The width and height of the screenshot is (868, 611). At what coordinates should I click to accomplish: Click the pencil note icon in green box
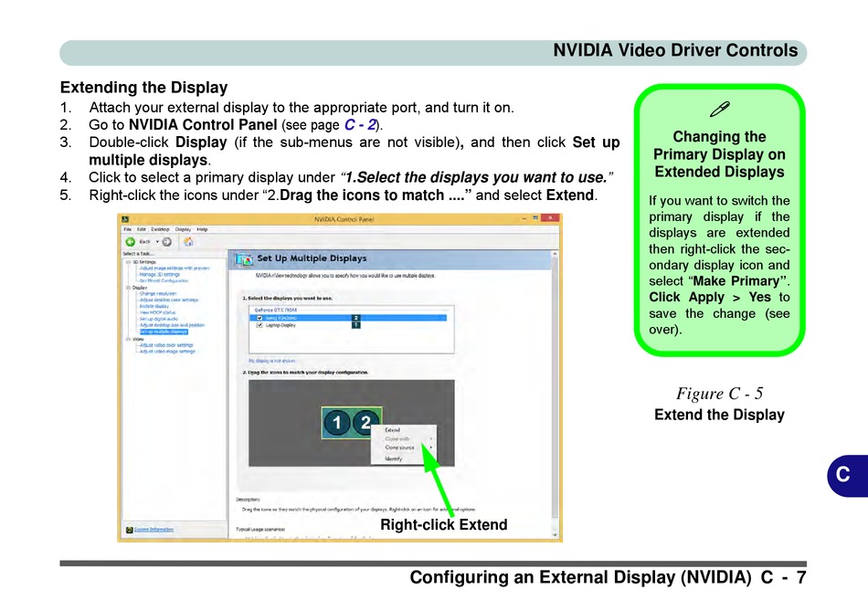tap(719, 109)
